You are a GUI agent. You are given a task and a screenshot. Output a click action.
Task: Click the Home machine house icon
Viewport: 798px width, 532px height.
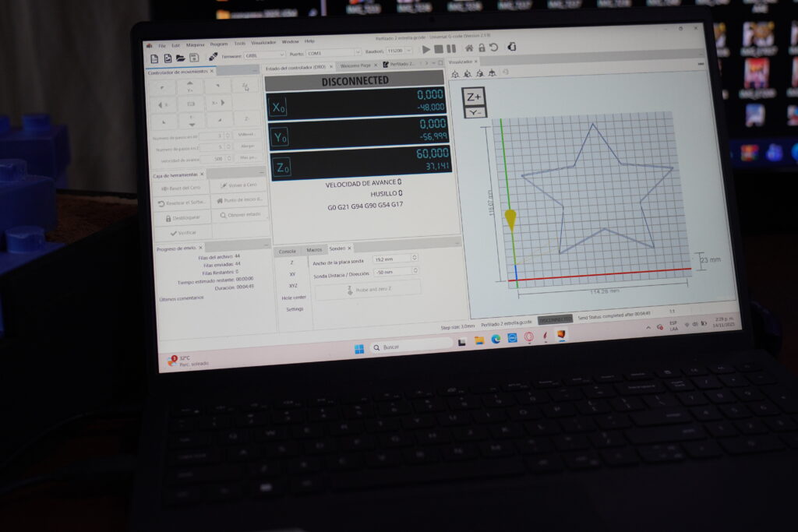coord(470,48)
